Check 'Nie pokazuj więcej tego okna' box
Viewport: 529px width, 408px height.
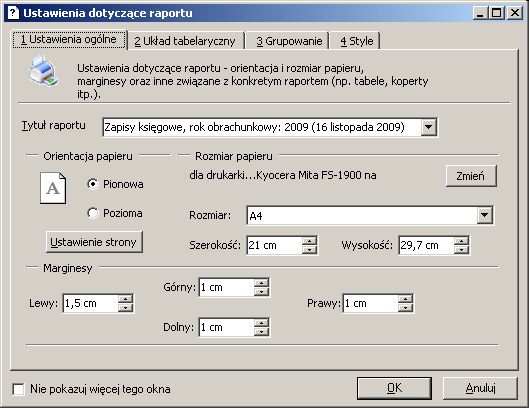point(18,389)
